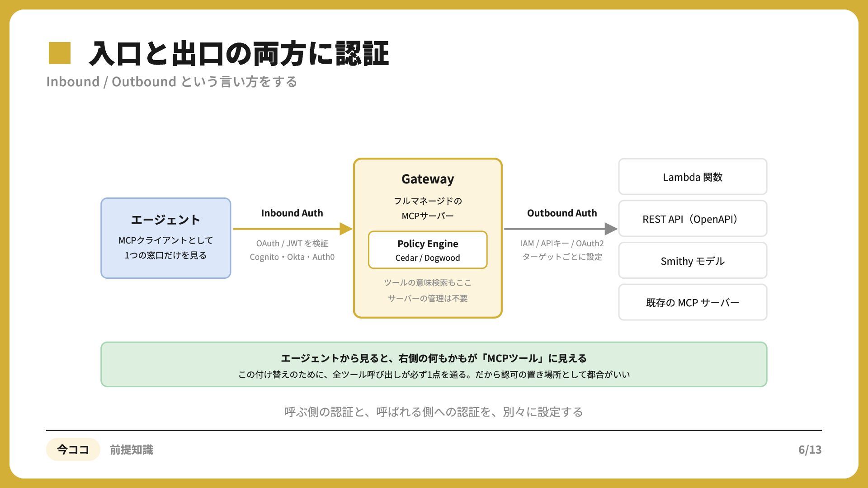Screen dimensions: 868x488
Task: Click the page number 6/13
Action: [x=810, y=450]
